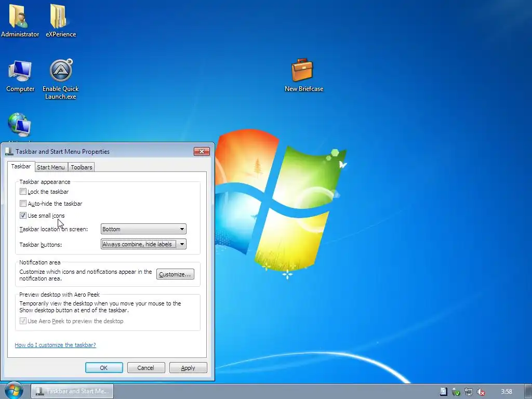This screenshot has height=399, width=532.
Task: Click Taskbar location on screen label
Action: 54,229
